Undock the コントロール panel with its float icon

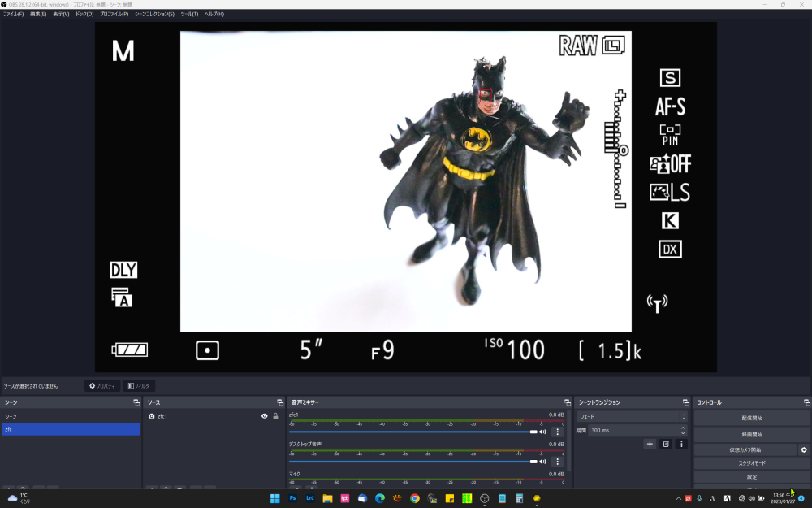(806, 402)
